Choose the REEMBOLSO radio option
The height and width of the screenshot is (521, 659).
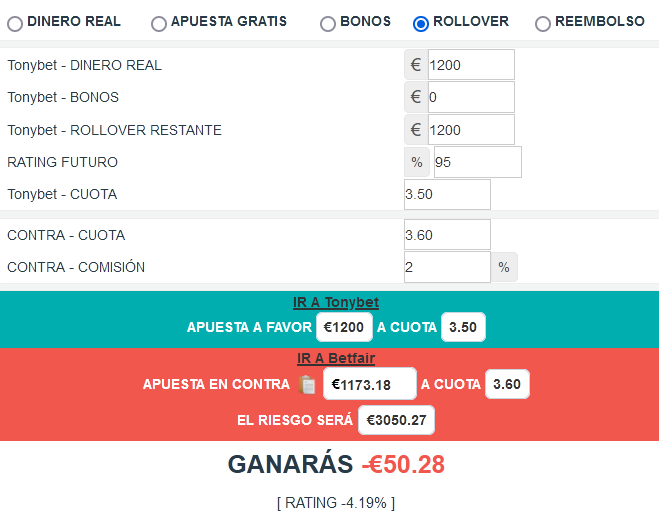point(543,23)
